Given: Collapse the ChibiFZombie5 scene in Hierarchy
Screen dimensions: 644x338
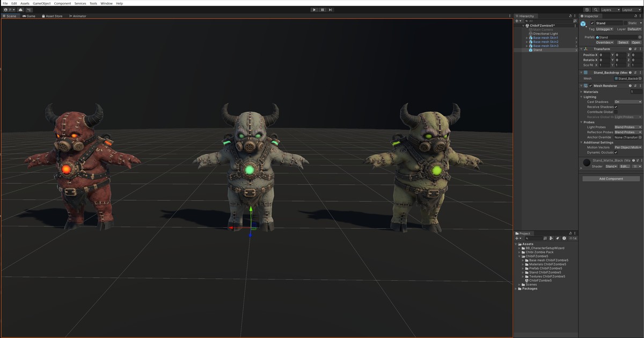Looking at the screenshot, I should point(524,25).
